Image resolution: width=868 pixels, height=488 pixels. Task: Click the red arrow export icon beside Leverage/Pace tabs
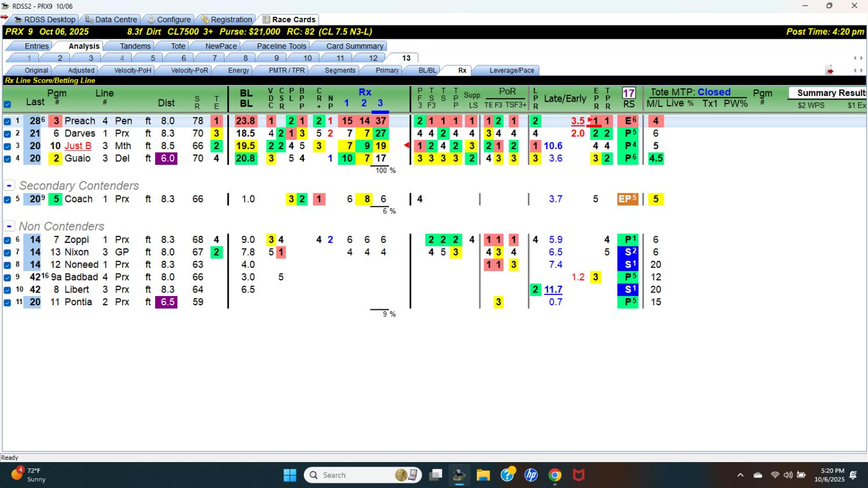point(830,71)
